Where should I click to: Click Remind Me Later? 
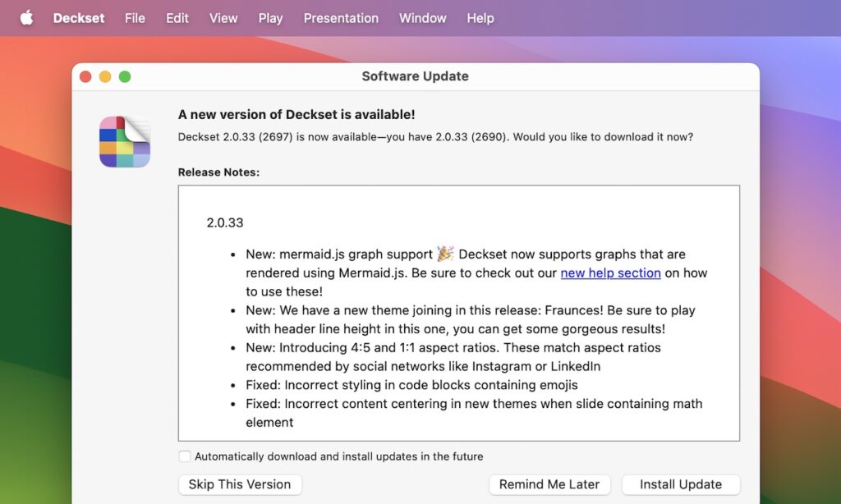pos(549,484)
